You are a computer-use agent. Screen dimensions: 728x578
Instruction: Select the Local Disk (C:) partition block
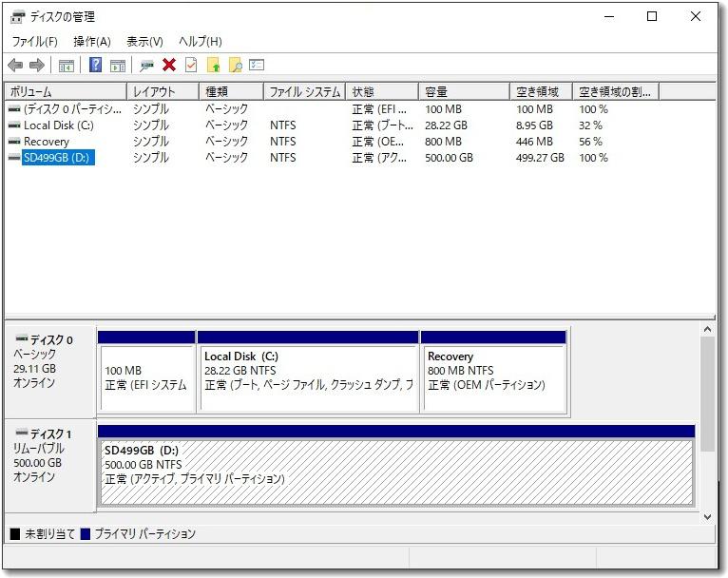tap(308, 377)
